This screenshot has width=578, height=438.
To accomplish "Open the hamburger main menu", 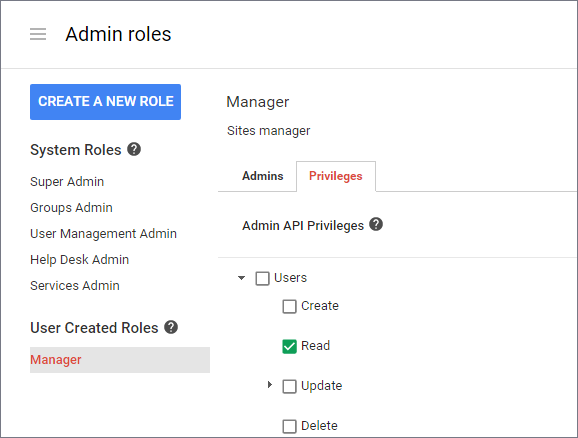I will tap(38, 34).
